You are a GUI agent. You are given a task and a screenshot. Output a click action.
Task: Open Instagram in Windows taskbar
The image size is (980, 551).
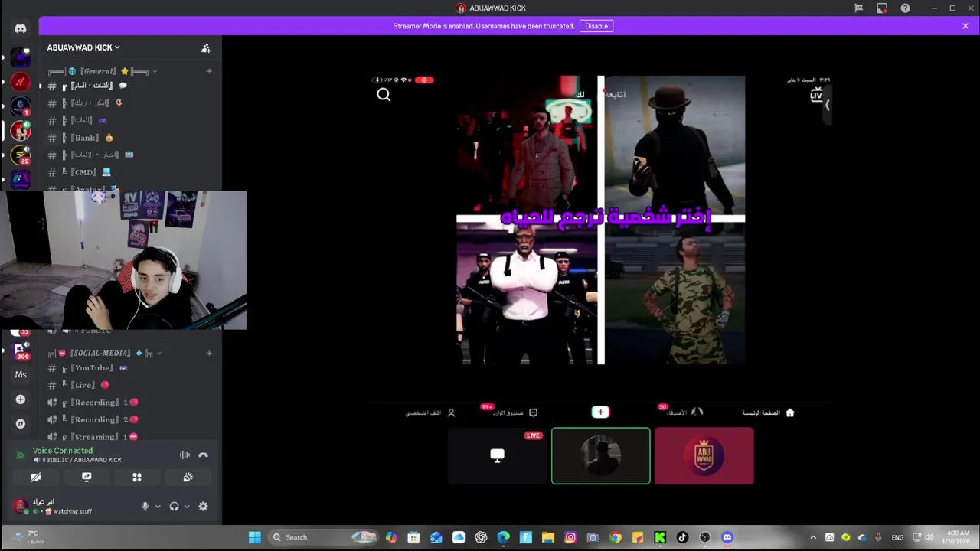pos(570,537)
